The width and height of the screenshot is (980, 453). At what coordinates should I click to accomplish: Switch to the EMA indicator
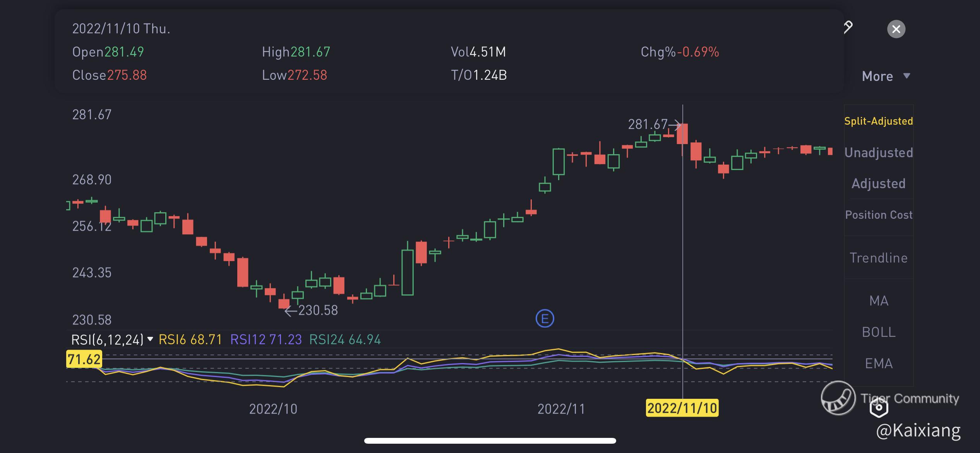click(x=879, y=364)
